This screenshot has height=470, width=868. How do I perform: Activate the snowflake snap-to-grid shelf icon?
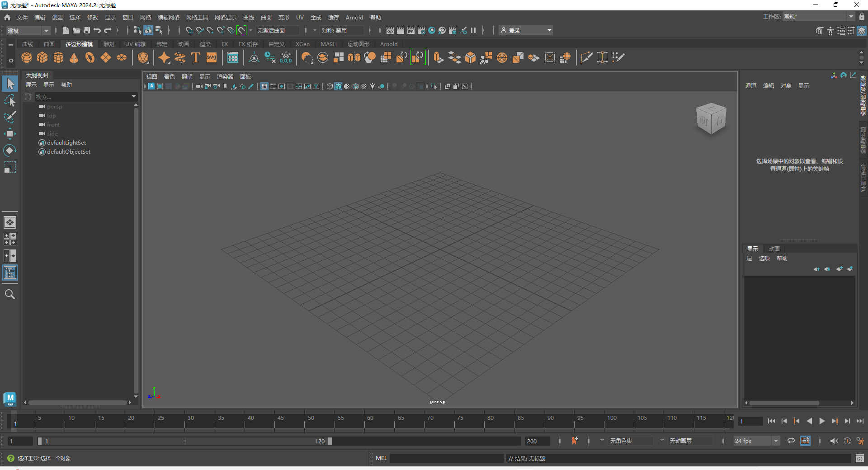[286, 57]
